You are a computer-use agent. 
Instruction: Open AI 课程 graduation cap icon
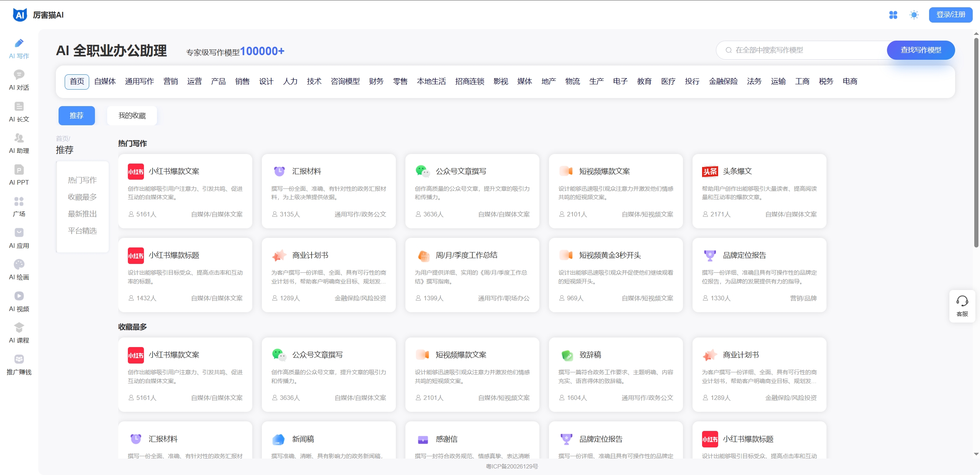[x=19, y=328]
